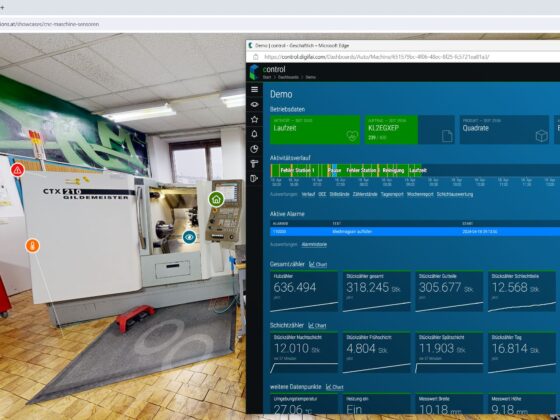Open the Zählerstände evaluation link
Image resolution: width=560 pixels, height=420 pixels.
click(x=365, y=194)
